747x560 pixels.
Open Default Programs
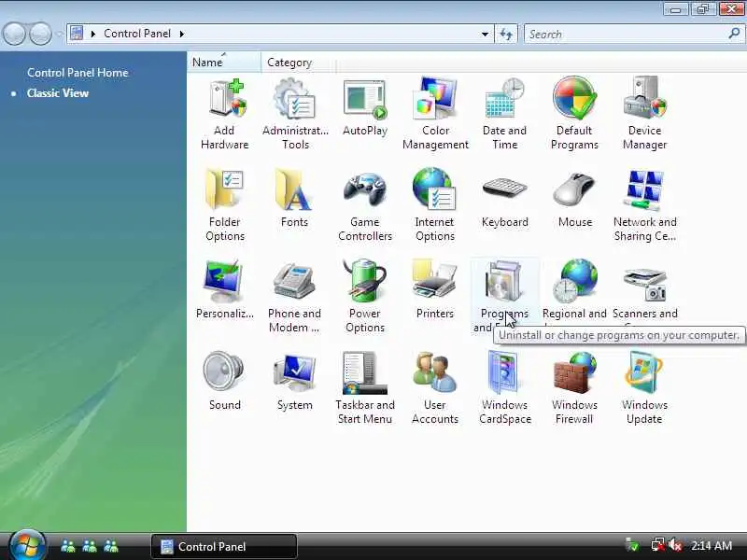coord(574,113)
